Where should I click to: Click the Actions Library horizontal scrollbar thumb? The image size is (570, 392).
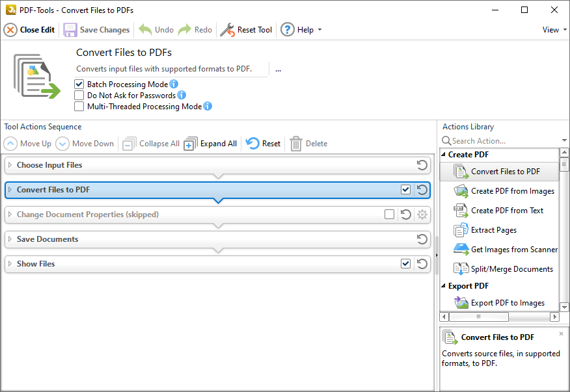[x=479, y=317]
